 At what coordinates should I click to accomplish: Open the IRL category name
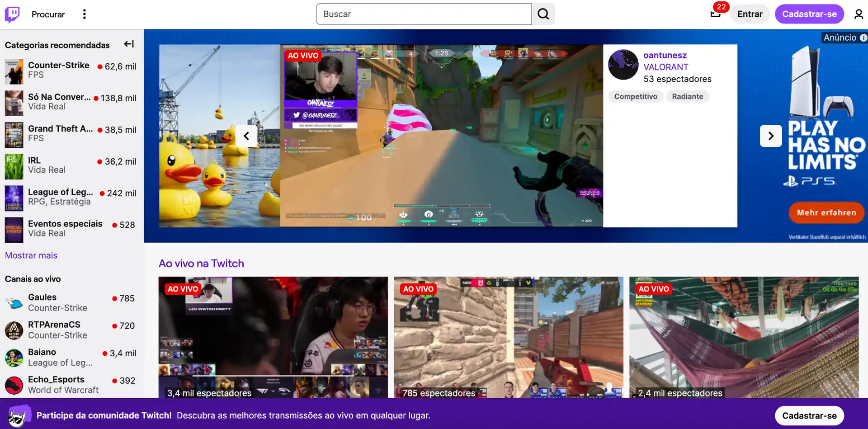click(34, 160)
